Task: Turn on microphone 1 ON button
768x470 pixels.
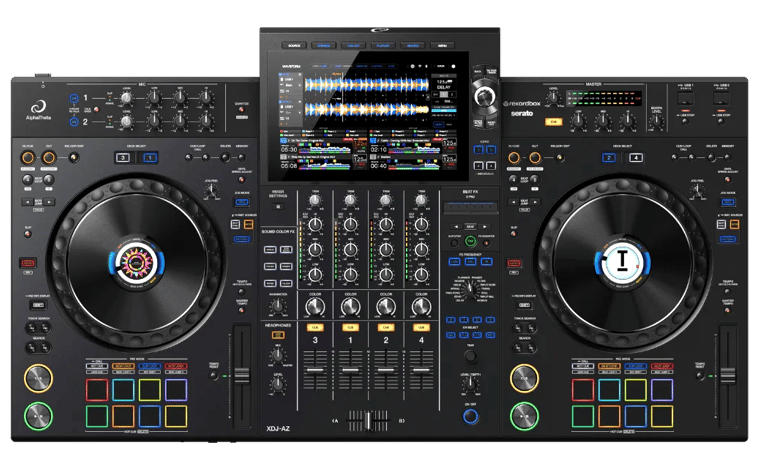Action: pos(74,98)
